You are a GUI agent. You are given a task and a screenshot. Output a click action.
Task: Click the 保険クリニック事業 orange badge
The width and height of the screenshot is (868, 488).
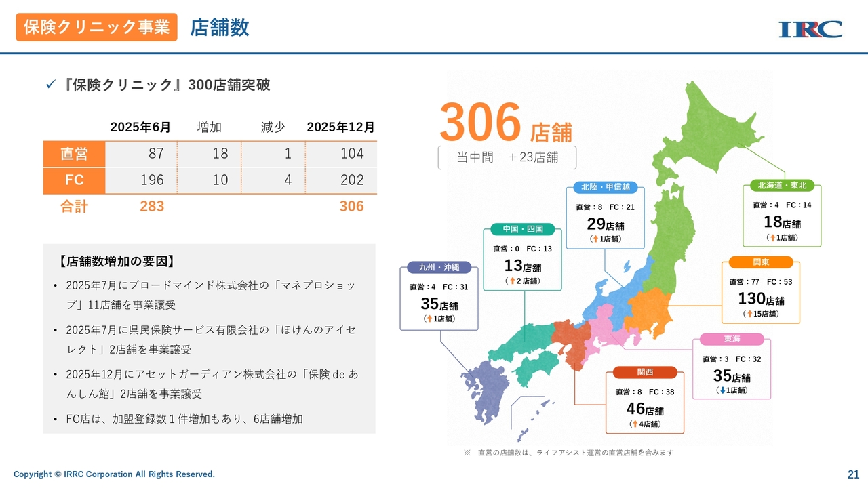96,27
